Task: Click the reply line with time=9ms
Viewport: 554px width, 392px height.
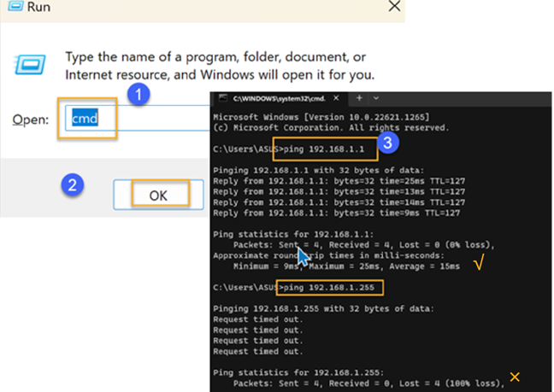Action: (x=337, y=214)
